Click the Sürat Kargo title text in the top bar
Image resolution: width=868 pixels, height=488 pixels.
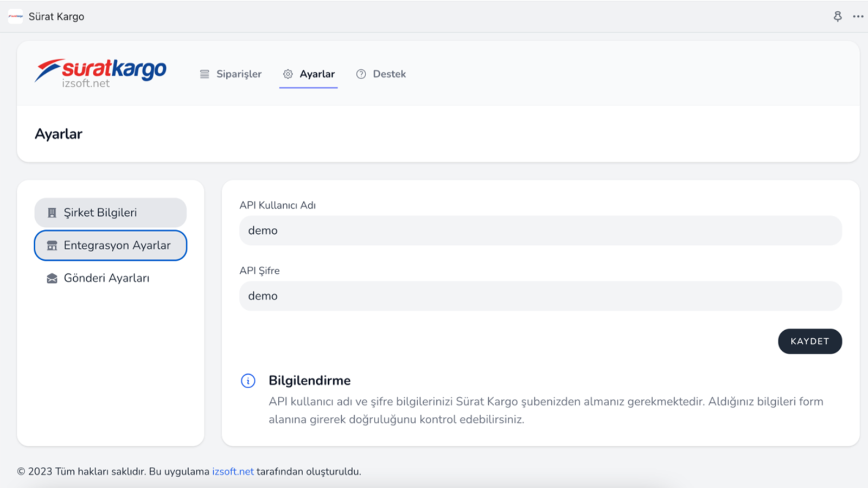coord(56,16)
